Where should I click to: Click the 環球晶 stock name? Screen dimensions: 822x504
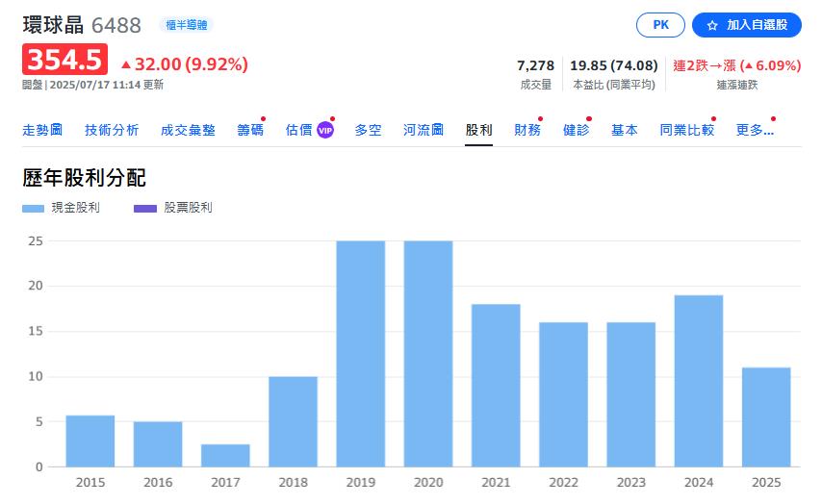tap(53, 25)
